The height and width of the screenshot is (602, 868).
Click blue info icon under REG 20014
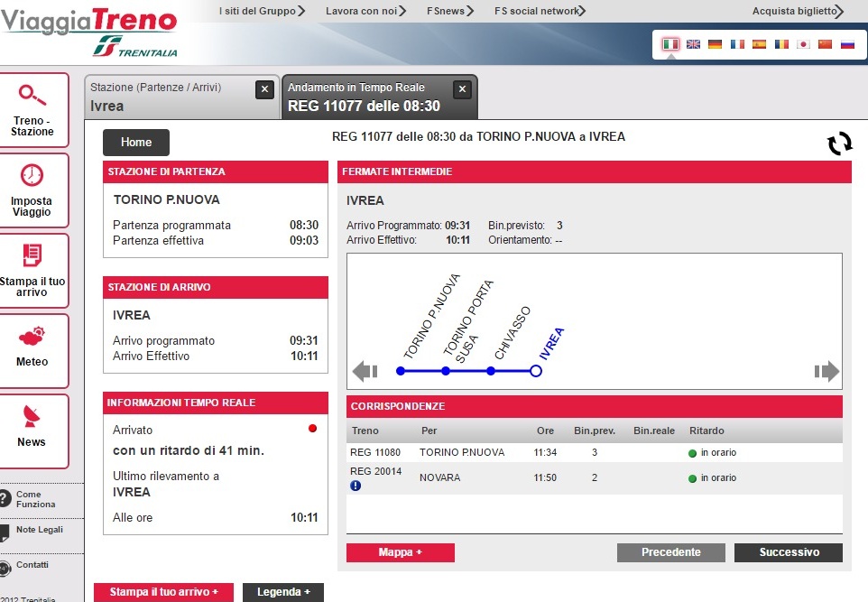point(356,486)
